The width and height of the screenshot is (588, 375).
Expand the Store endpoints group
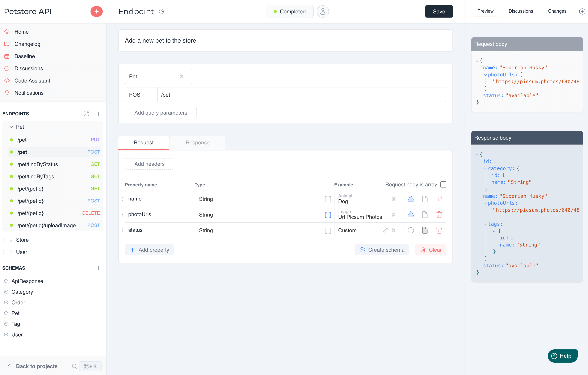(x=11, y=240)
